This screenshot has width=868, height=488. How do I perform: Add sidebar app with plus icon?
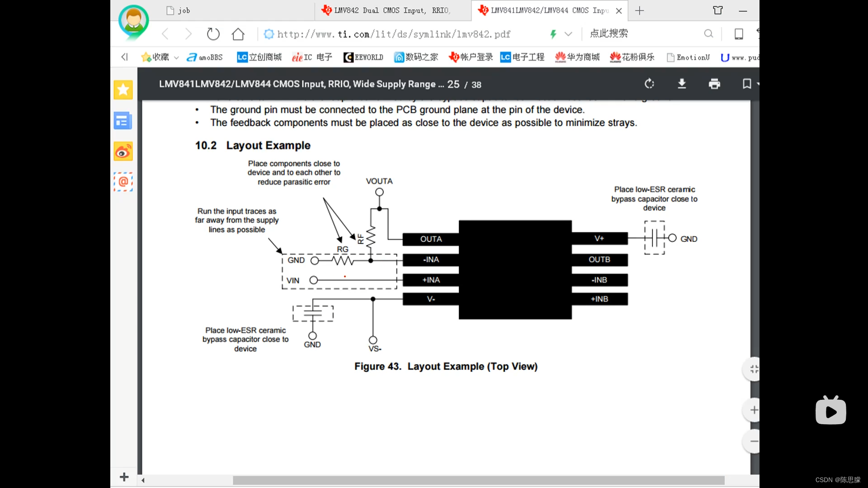[124, 477]
